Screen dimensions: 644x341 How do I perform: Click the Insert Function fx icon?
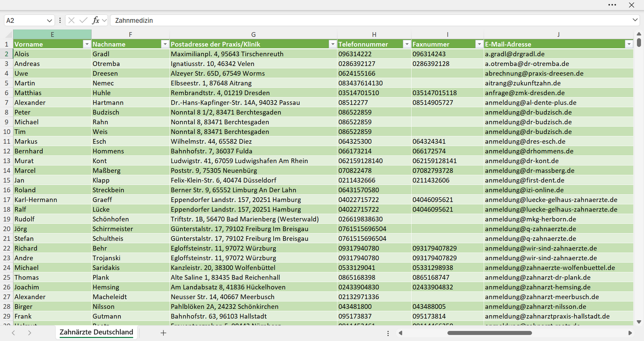[95, 20]
